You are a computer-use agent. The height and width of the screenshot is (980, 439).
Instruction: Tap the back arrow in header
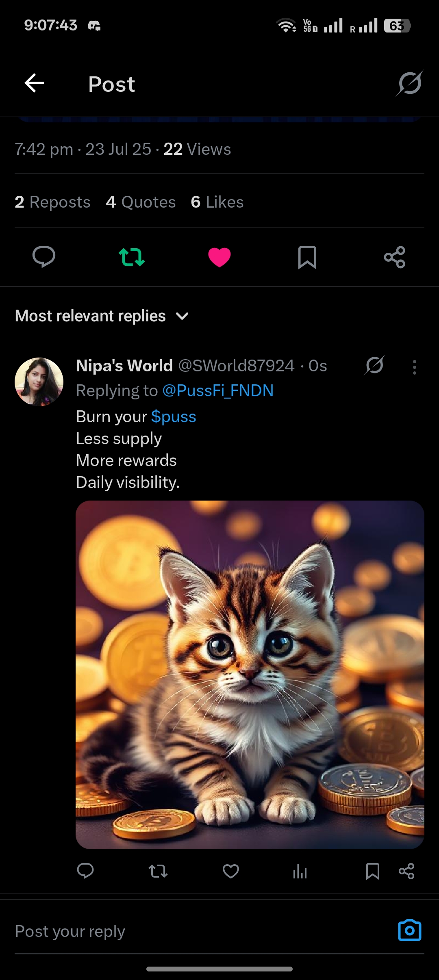pyautogui.click(x=35, y=83)
